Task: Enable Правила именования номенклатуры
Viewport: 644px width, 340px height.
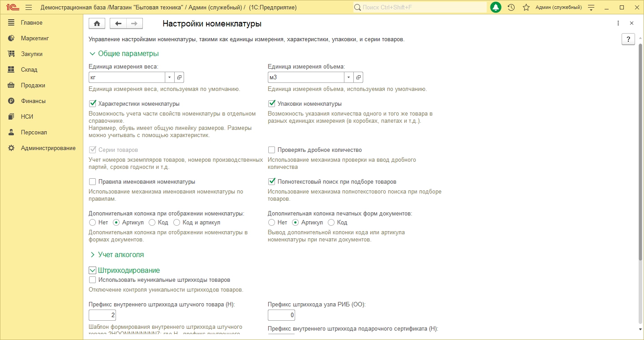Action: point(93,181)
